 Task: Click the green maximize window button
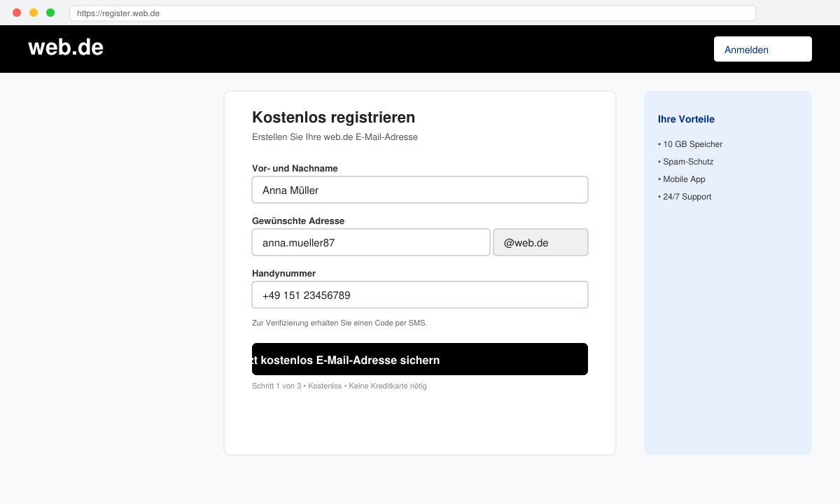50,13
